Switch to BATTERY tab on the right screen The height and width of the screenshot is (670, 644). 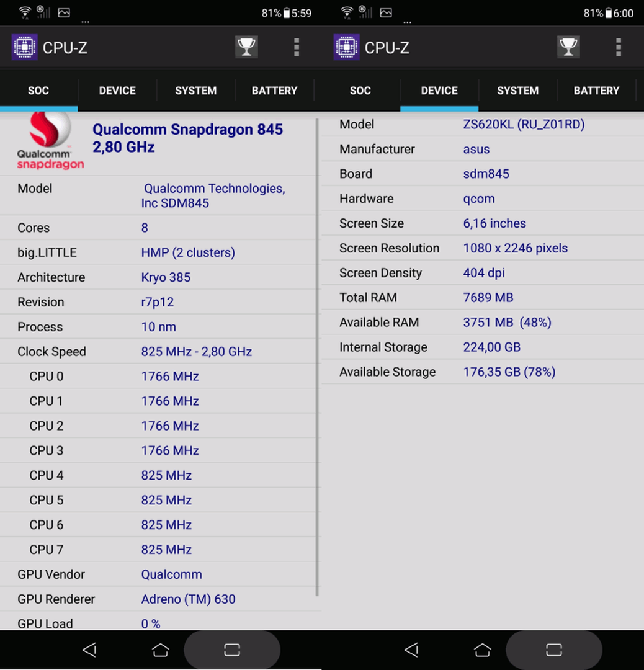pos(596,91)
